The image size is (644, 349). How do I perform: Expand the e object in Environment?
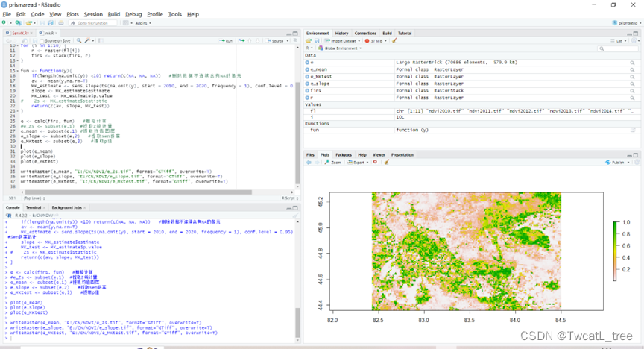[307, 63]
